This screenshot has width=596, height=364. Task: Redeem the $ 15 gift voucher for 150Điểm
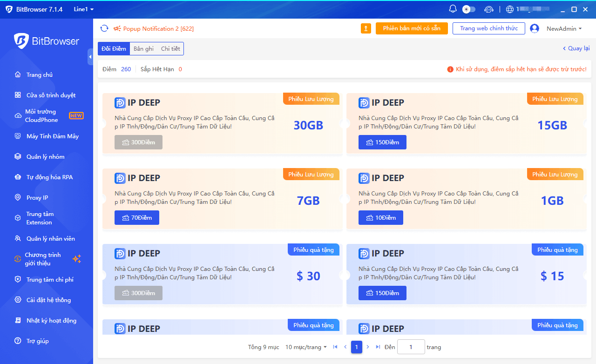[x=382, y=293]
